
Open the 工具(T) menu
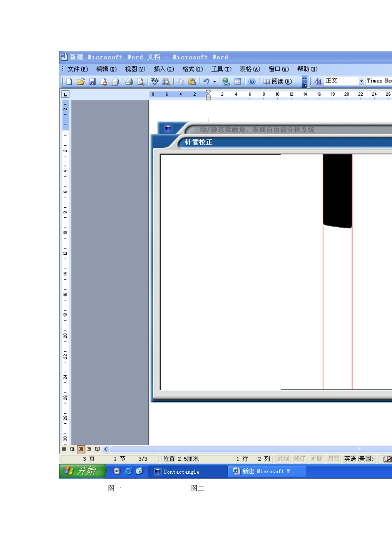pyautogui.click(x=222, y=69)
